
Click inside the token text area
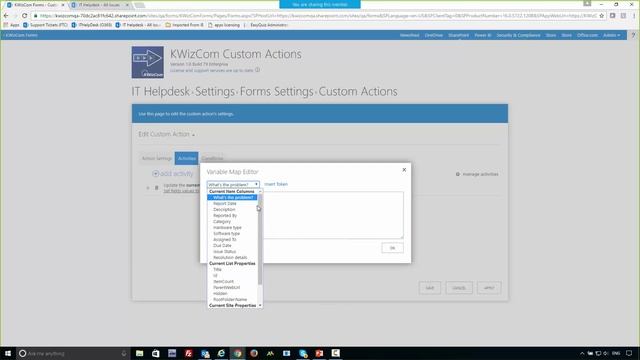click(x=333, y=215)
